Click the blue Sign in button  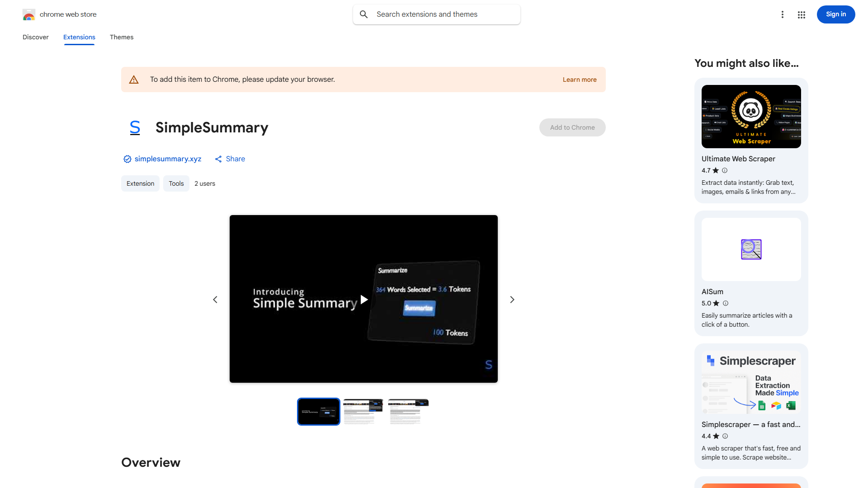(x=835, y=14)
